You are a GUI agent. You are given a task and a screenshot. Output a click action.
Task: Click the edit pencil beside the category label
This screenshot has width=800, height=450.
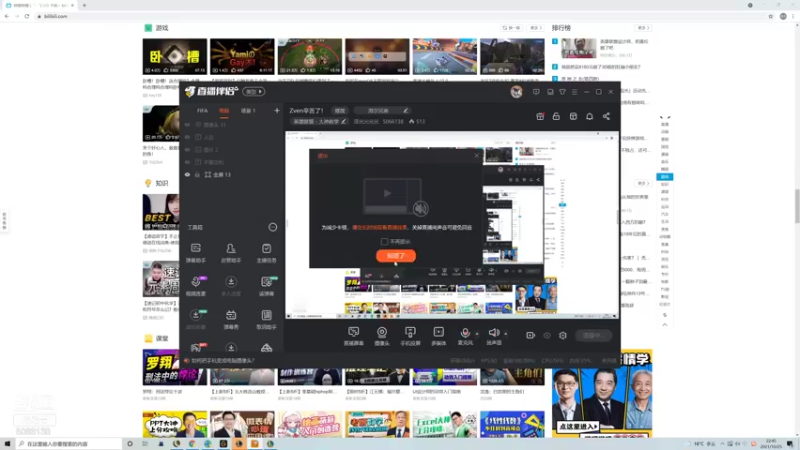tap(344, 121)
